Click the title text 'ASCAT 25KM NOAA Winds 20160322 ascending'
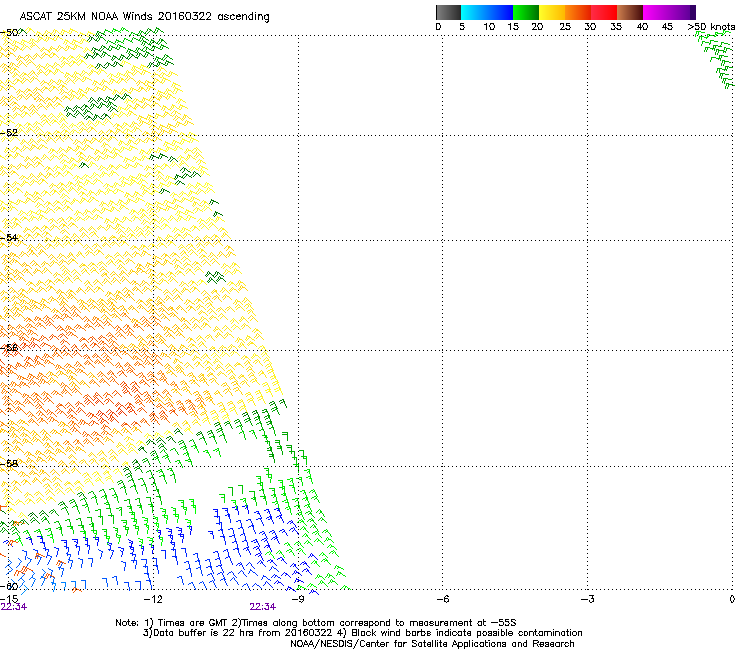 click(x=144, y=17)
